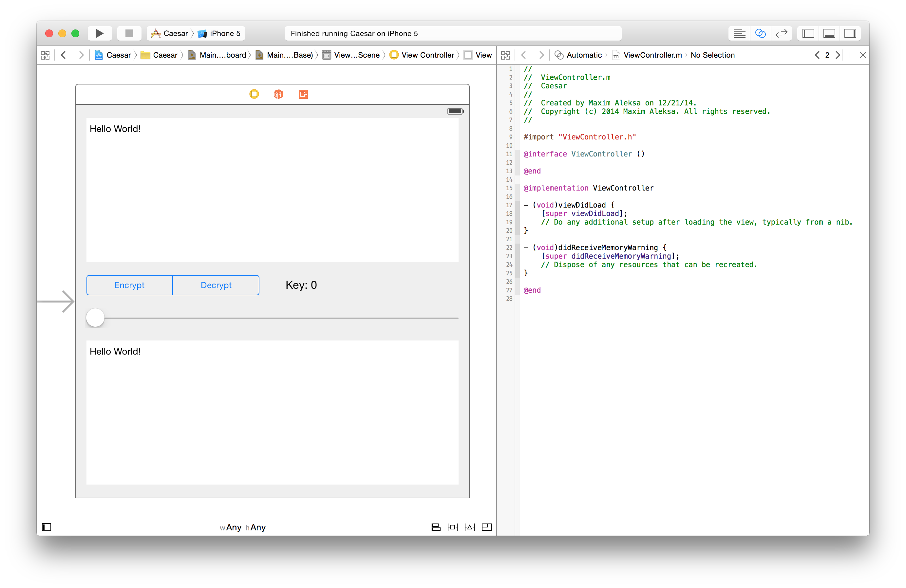Select the status bar battery indicator
Viewport: 906px width, 588px height.
[455, 112]
